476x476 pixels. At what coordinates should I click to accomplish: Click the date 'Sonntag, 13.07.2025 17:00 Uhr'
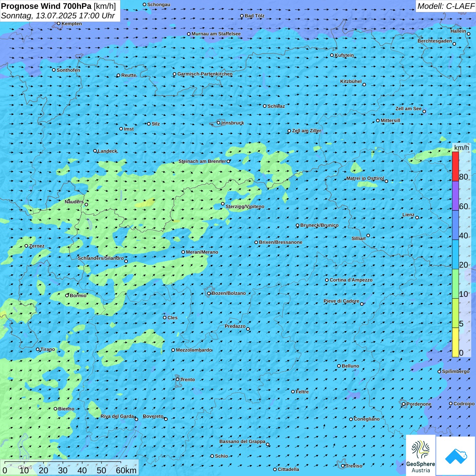coord(58,16)
